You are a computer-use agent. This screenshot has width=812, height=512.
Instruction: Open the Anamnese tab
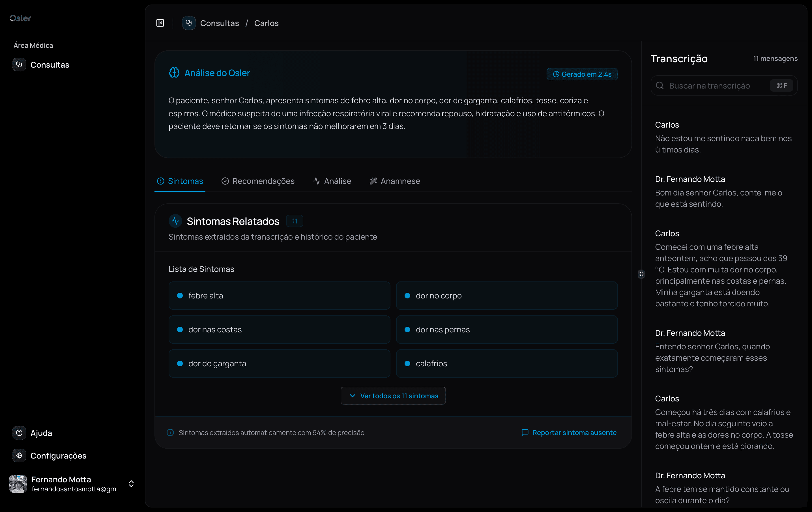click(x=395, y=181)
